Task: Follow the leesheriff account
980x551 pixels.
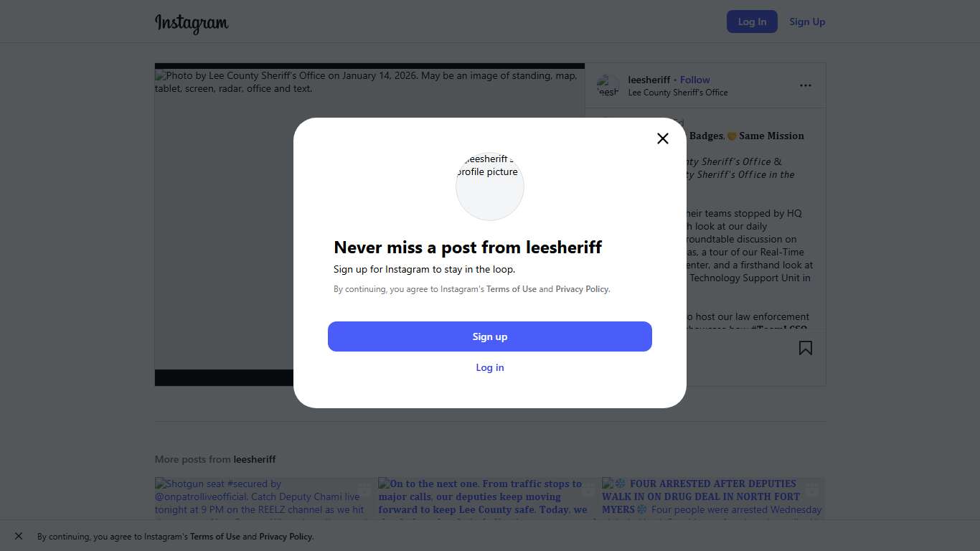Action: pyautogui.click(x=694, y=80)
